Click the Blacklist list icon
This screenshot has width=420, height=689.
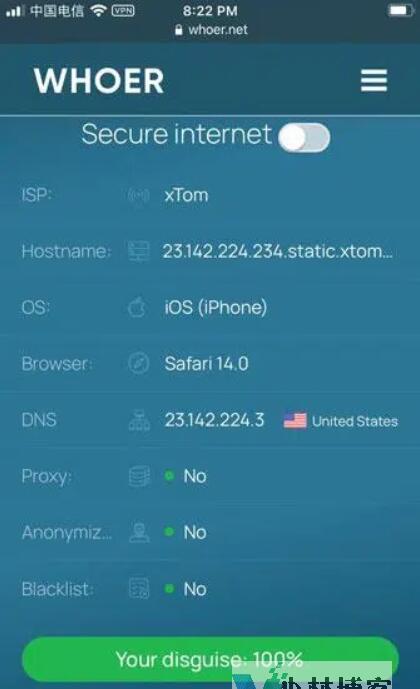pyautogui.click(x=139, y=589)
